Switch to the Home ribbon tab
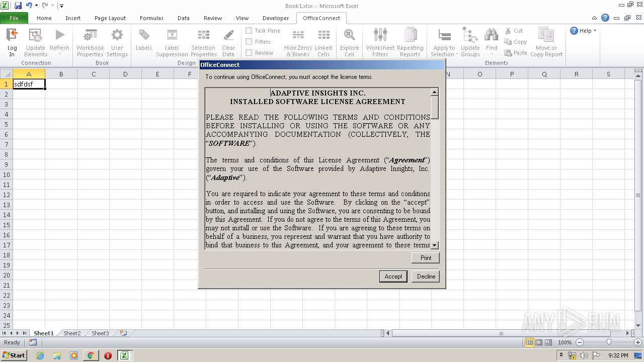Image resolution: width=644 pixels, height=362 pixels. pos(44,18)
